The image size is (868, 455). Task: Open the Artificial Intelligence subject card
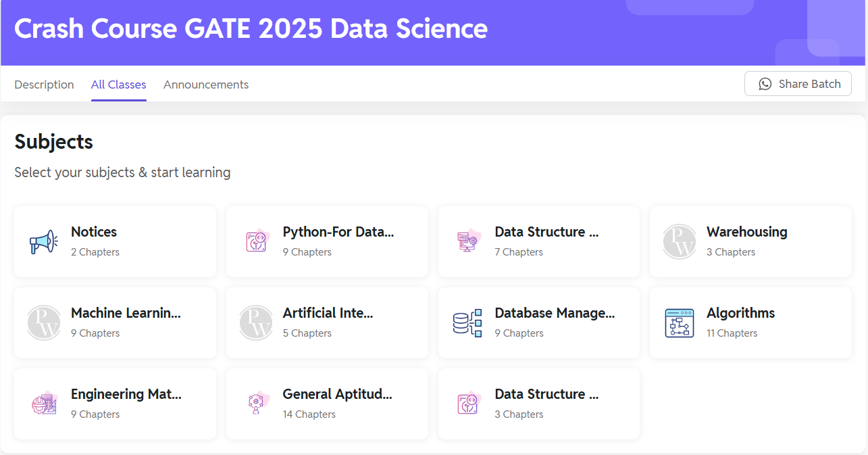(327, 322)
